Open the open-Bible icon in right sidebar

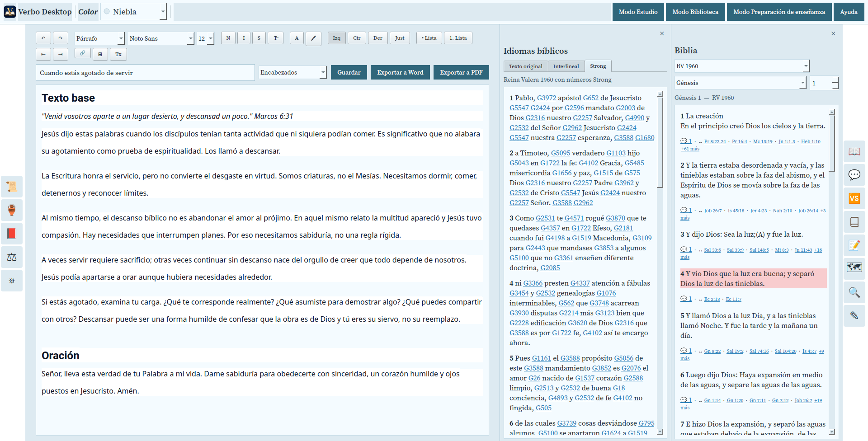[x=854, y=151]
